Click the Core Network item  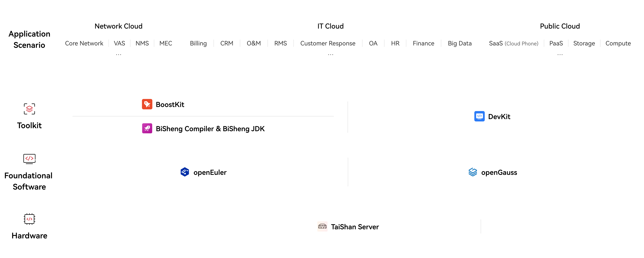pos(84,43)
